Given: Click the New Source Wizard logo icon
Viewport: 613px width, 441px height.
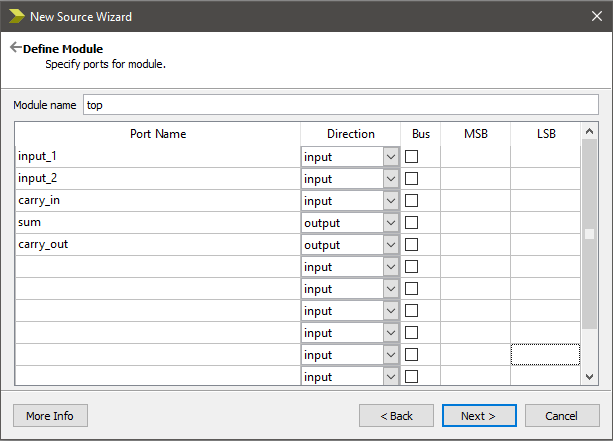Looking at the screenshot, I should point(15,16).
